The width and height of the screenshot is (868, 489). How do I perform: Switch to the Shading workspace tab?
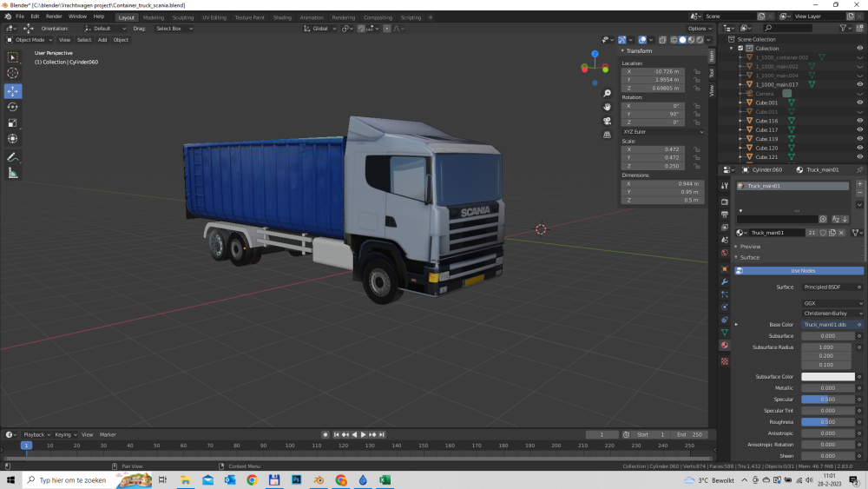[282, 17]
